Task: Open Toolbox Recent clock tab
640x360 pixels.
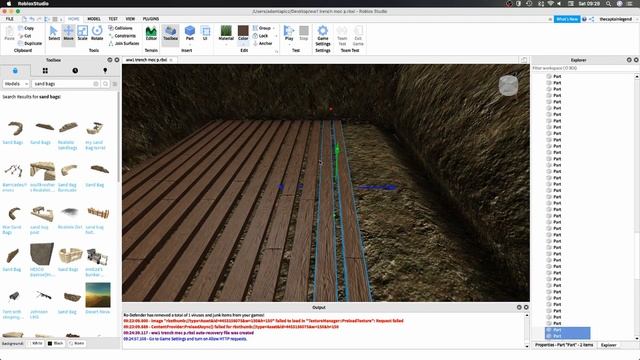Action: point(75,71)
